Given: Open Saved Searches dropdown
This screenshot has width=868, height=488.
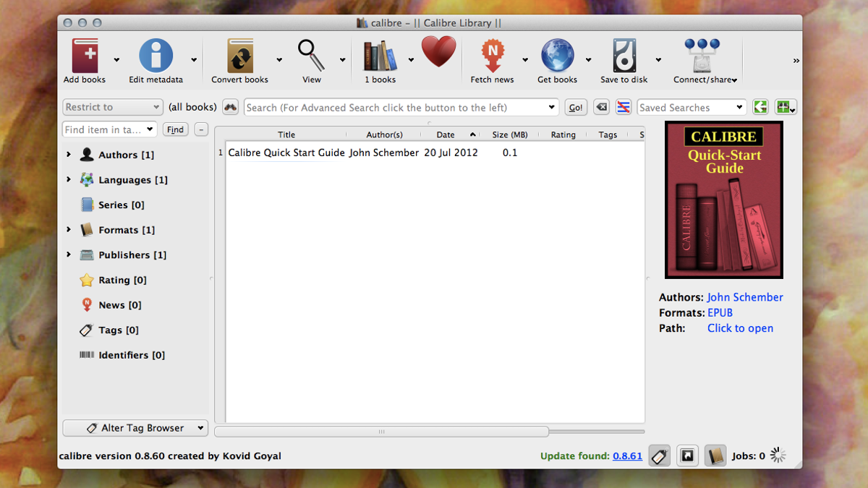Looking at the screenshot, I should click(x=692, y=107).
